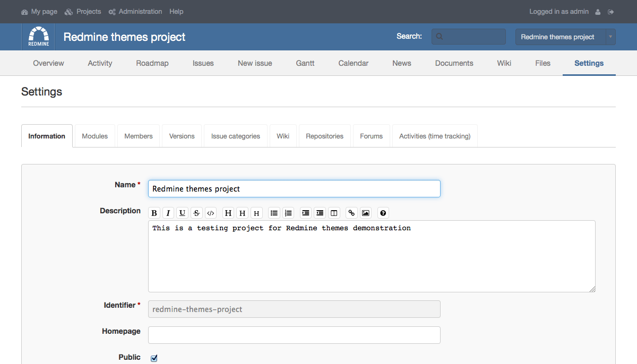Screen dimensions: 637x364
Task: Open text formatting help (question mark icon)
Action: [383, 213]
